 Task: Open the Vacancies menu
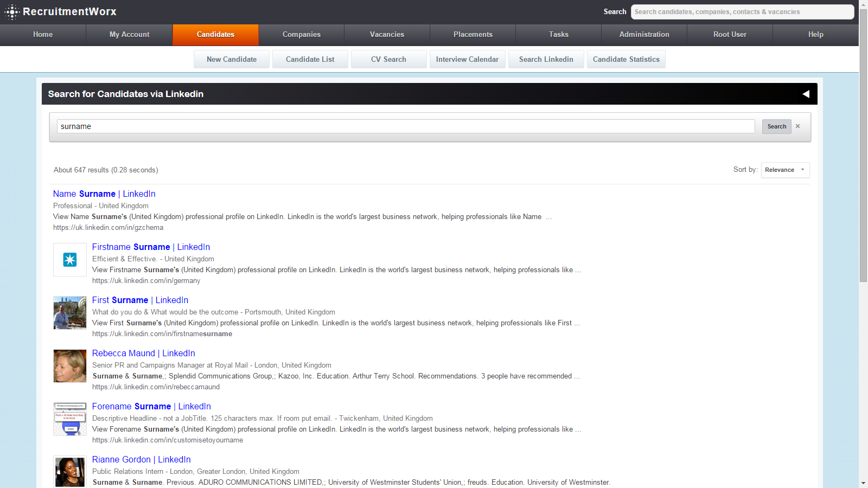pyautogui.click(x=387, y=35)
